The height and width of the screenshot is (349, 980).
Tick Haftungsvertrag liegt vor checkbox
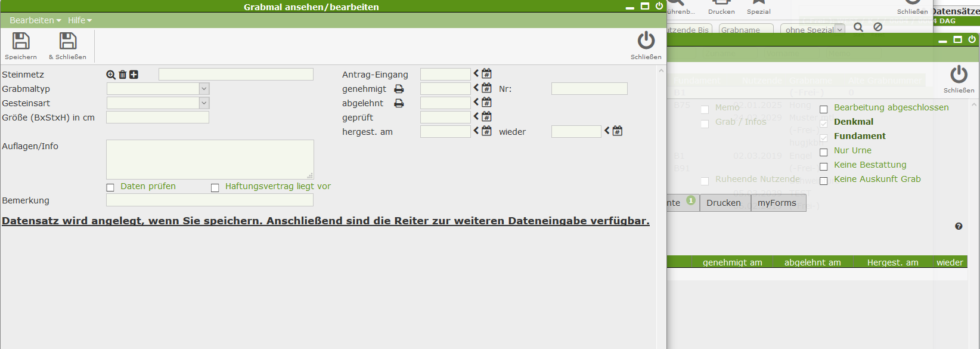[x=215, y=187]
